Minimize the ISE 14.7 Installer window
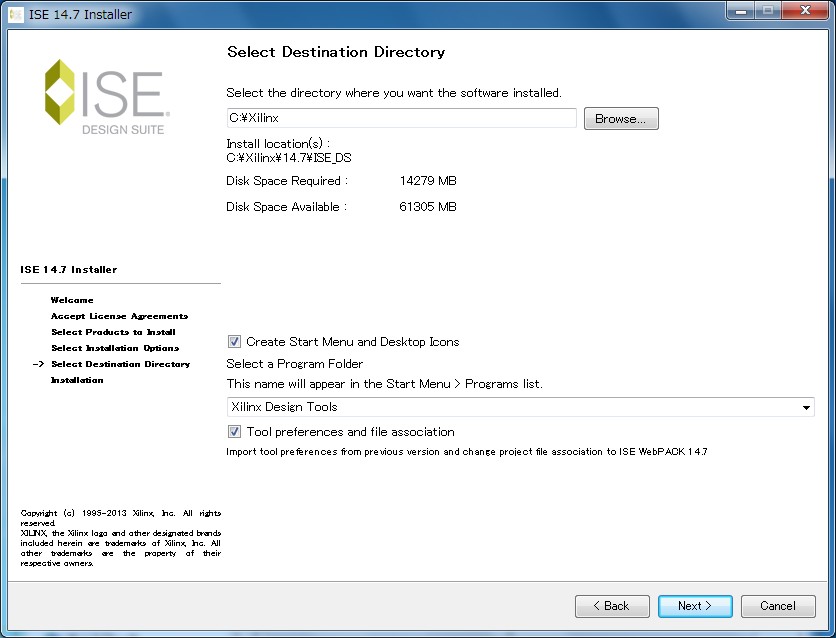 coord(741,11)
